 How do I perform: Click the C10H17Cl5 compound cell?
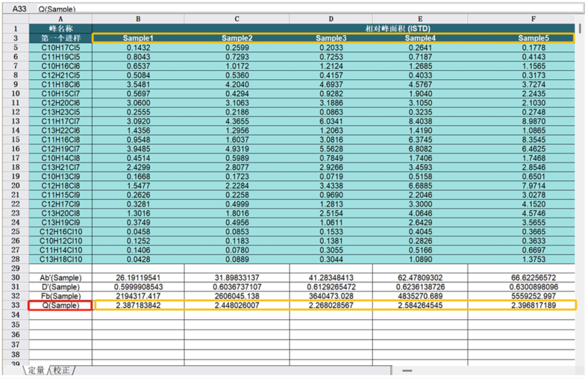(x=61, y=47)
